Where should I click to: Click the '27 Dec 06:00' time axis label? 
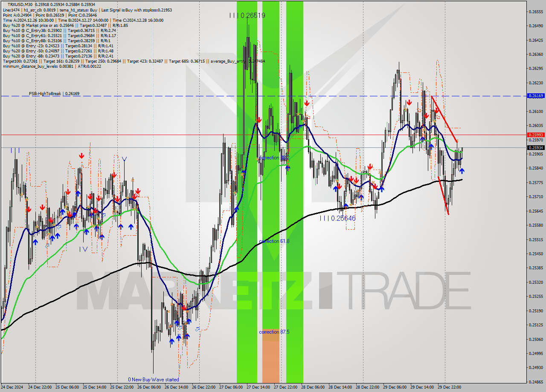pyautogui.click(x=231, y=387)
